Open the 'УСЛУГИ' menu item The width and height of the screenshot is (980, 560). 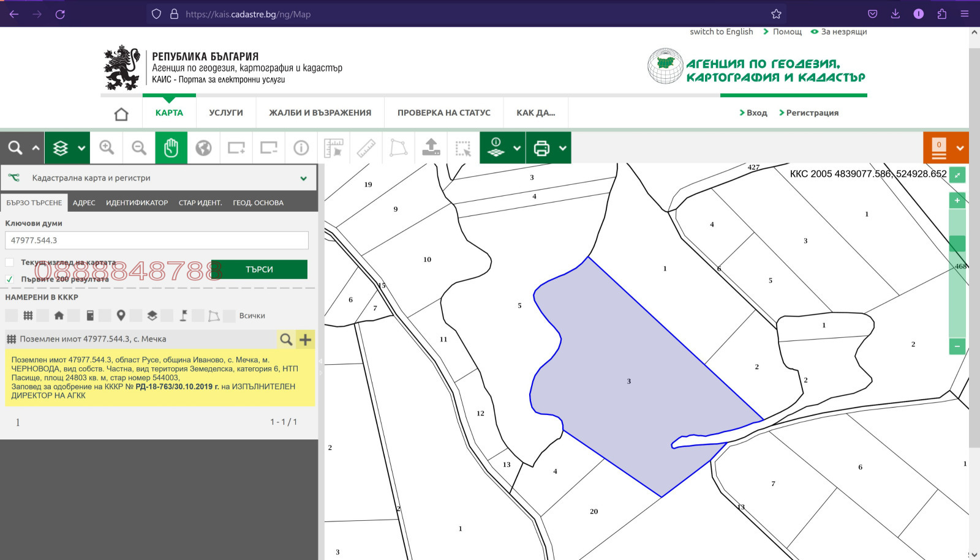coord(225,113)
